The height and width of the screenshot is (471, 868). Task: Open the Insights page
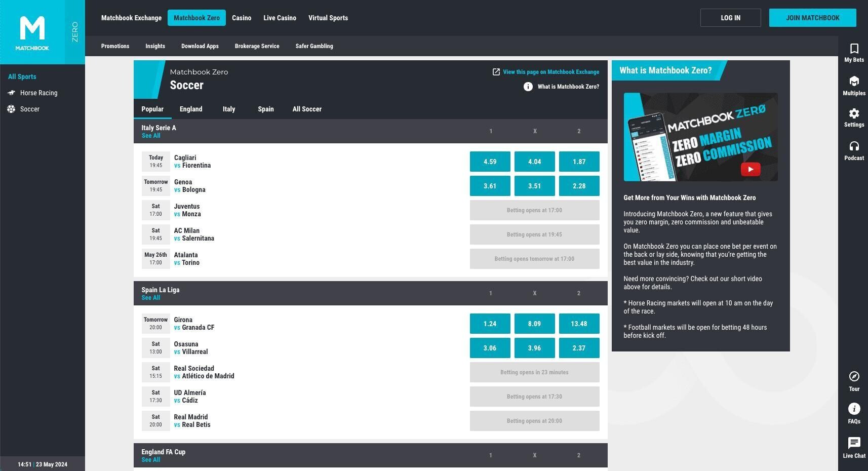tap(155, 46)
